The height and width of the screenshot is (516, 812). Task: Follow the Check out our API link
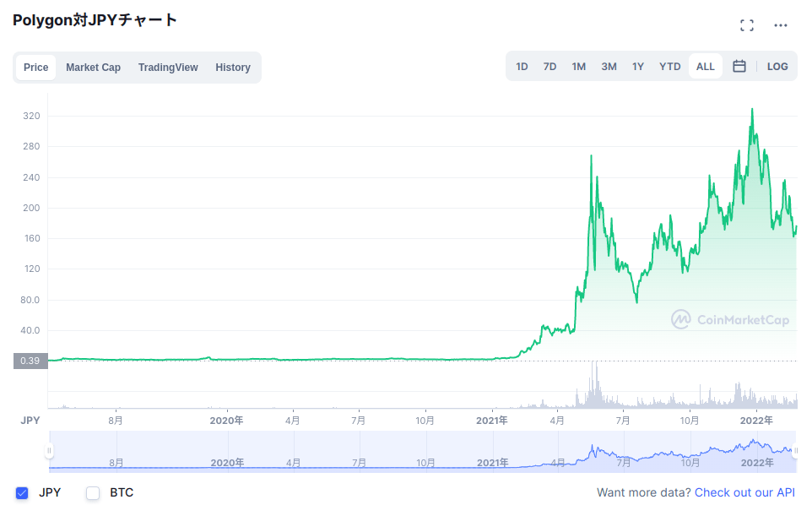[x=744, y=492]
